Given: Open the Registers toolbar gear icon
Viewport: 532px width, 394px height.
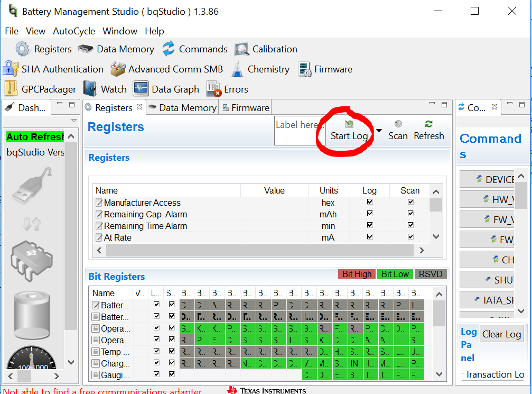Looking at the screenshot, I should (22, 49).
